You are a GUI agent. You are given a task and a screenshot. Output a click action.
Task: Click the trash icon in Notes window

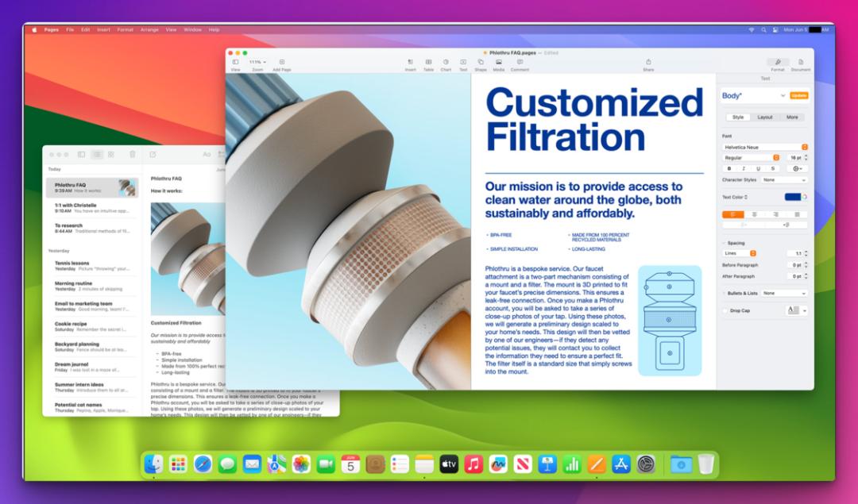click(133, 155)
